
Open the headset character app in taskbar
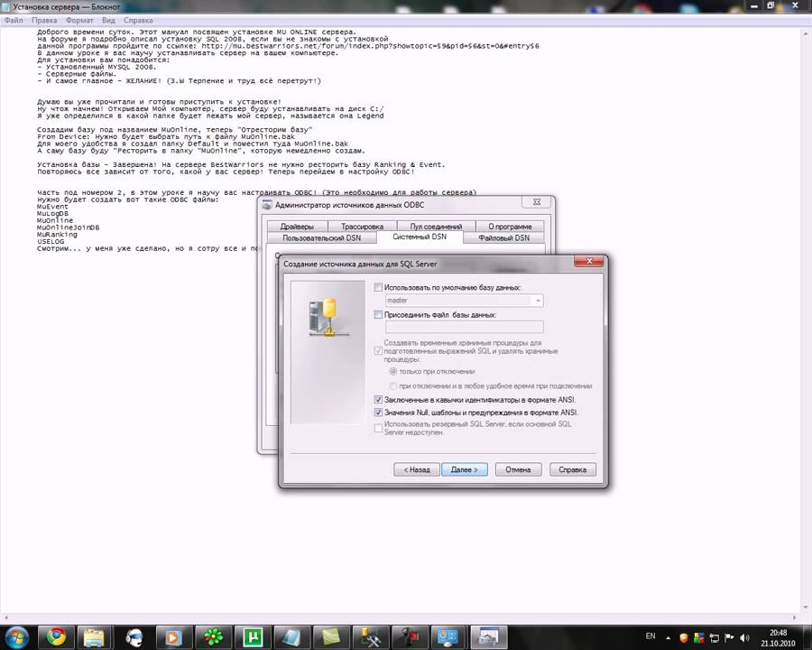(x=134, y=636)
